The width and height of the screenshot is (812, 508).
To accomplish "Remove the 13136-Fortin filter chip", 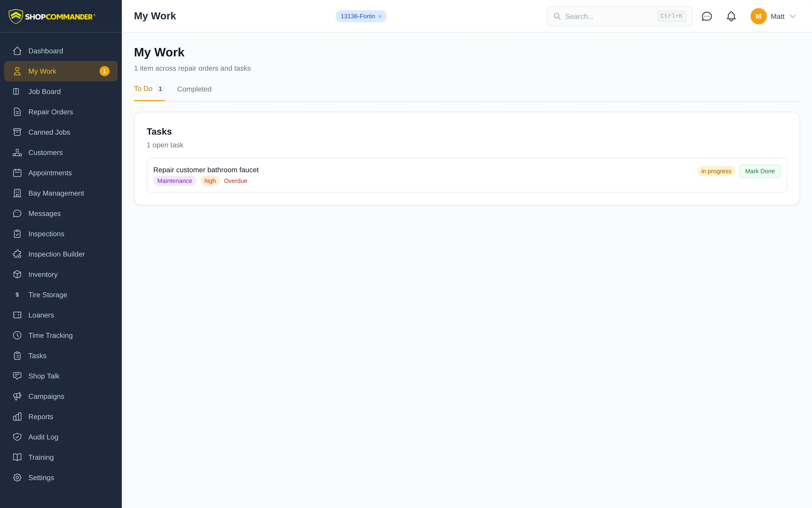I will click(x=380, y=17).
